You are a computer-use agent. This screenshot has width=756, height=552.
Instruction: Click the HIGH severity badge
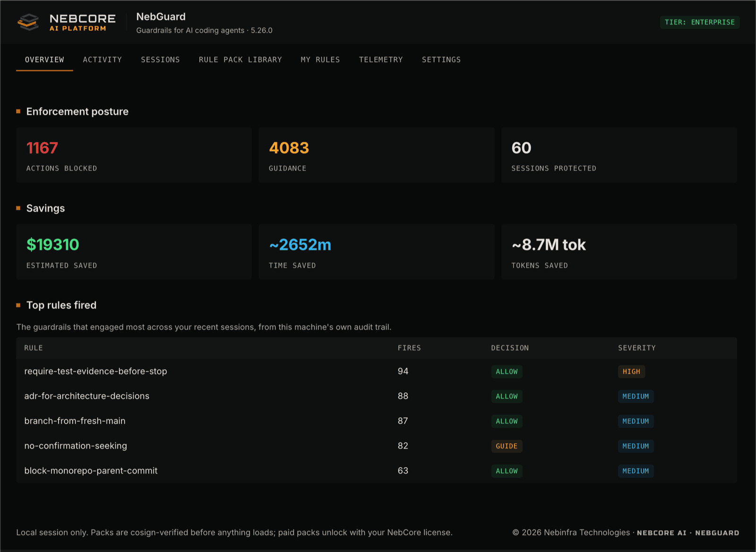tap(631, 371)
